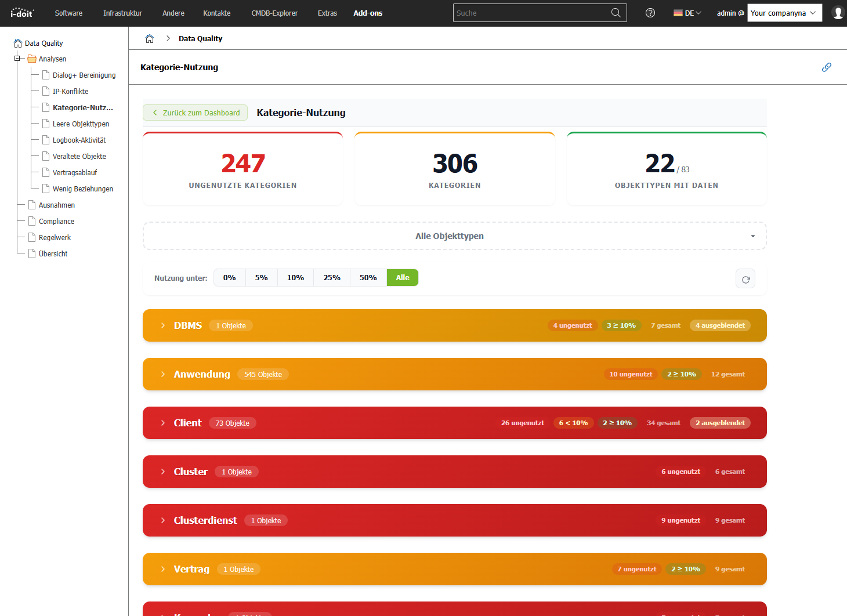
Task: Click the i-doit logo
Action: click(x=22, y=12)
